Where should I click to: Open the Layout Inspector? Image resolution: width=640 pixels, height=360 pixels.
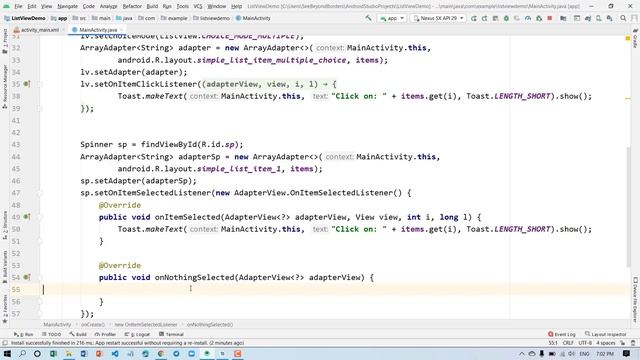click(605, 334)
